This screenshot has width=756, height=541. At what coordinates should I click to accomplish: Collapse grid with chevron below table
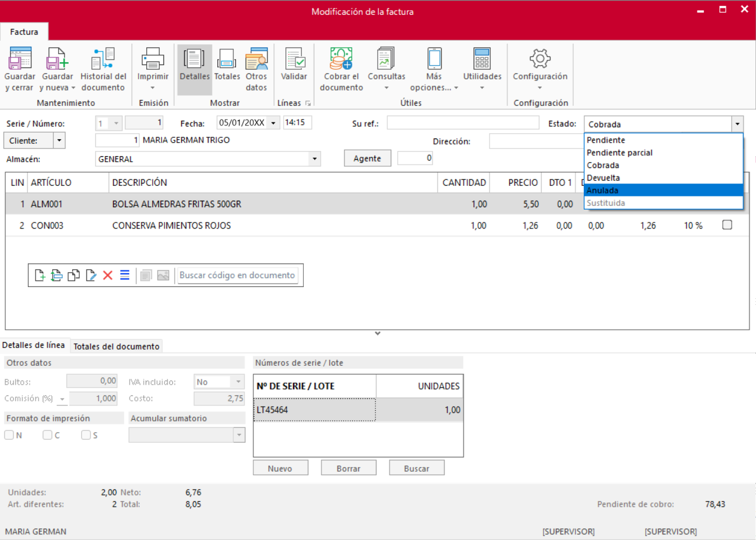point(378,334)
